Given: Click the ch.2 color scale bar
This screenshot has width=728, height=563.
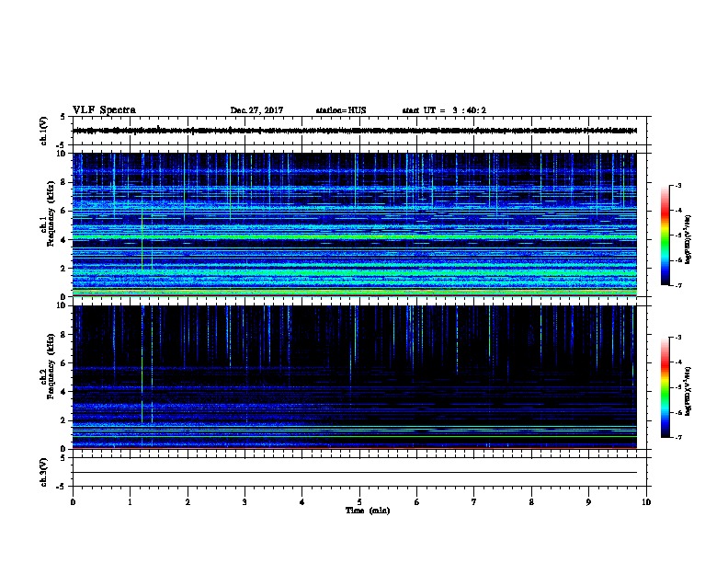Looking at the screenshot, I should click(x=665, y=387).
